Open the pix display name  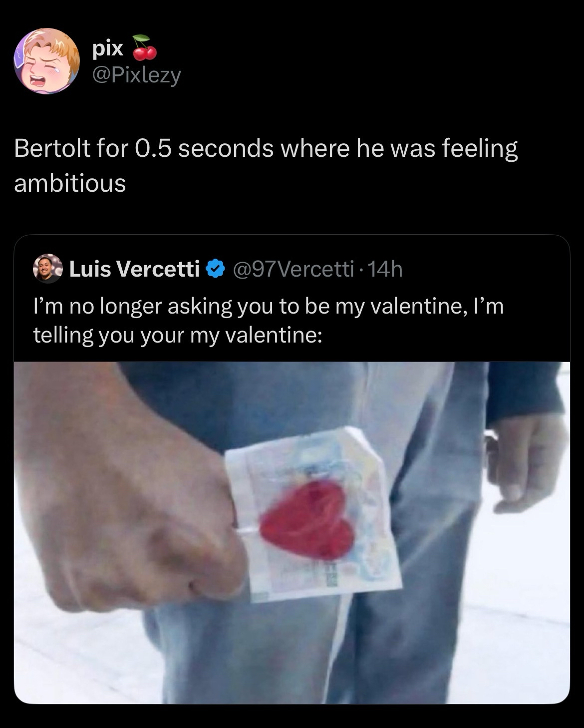tap(107, 48)
